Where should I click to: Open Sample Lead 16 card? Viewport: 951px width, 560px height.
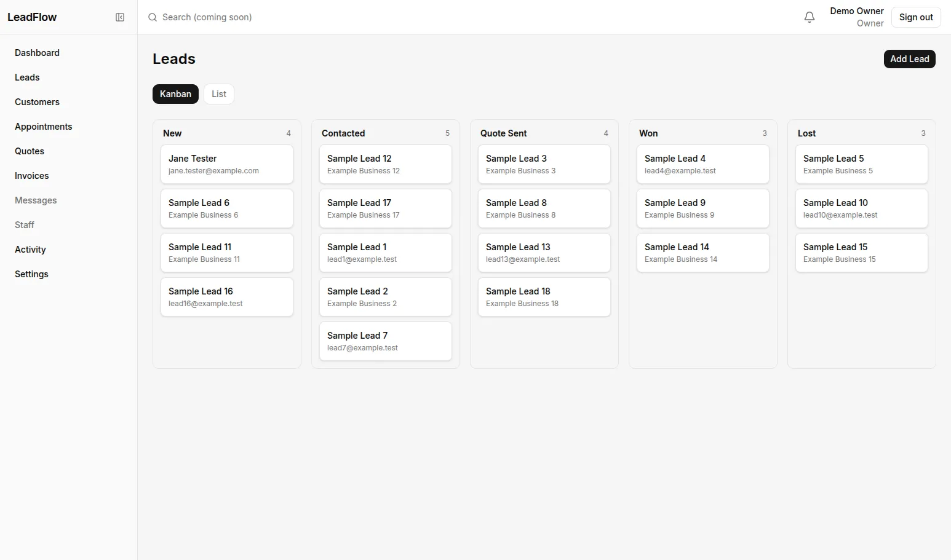tap(227, 297)
